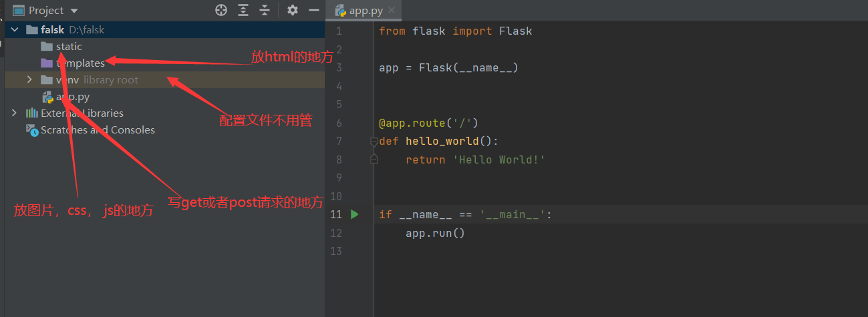Select Scratches and Consoles
This screenshot has height=317, width=868.
click(x=98, y=130)
